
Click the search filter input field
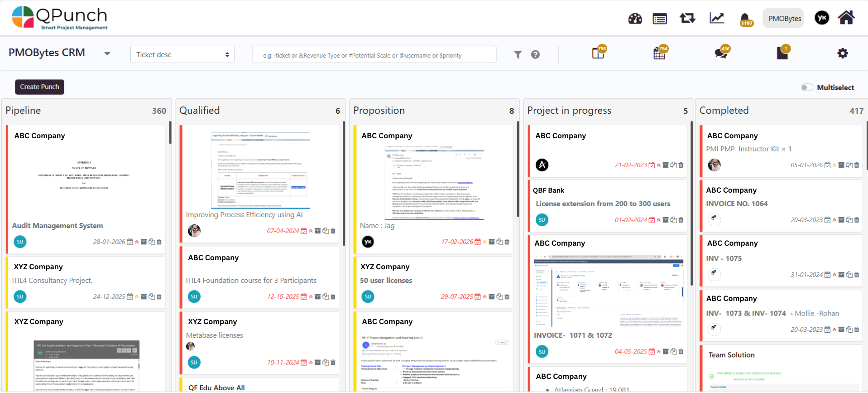pyautogui.click(x=374, y=55)
